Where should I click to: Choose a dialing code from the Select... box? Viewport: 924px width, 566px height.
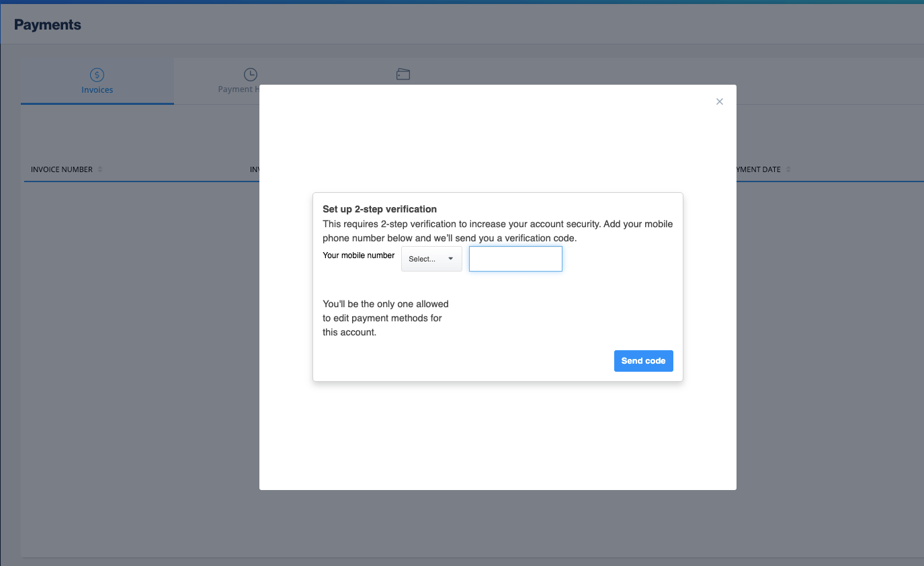point(431,259)
